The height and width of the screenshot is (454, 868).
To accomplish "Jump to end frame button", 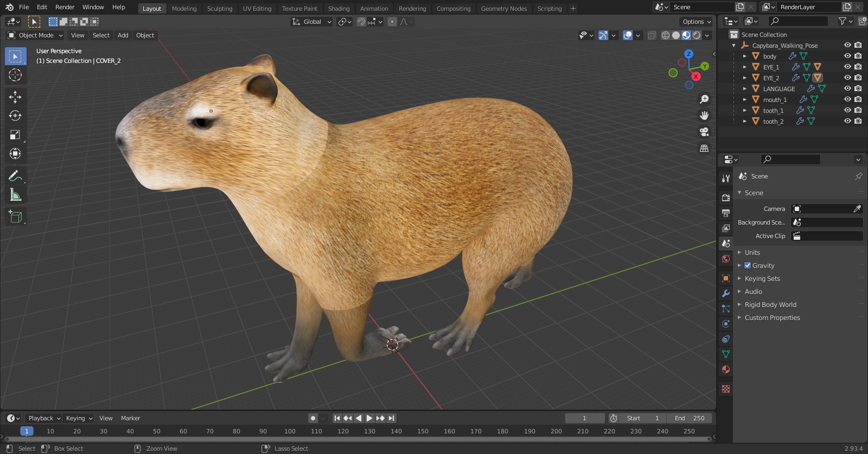I will tap(392, 418).
